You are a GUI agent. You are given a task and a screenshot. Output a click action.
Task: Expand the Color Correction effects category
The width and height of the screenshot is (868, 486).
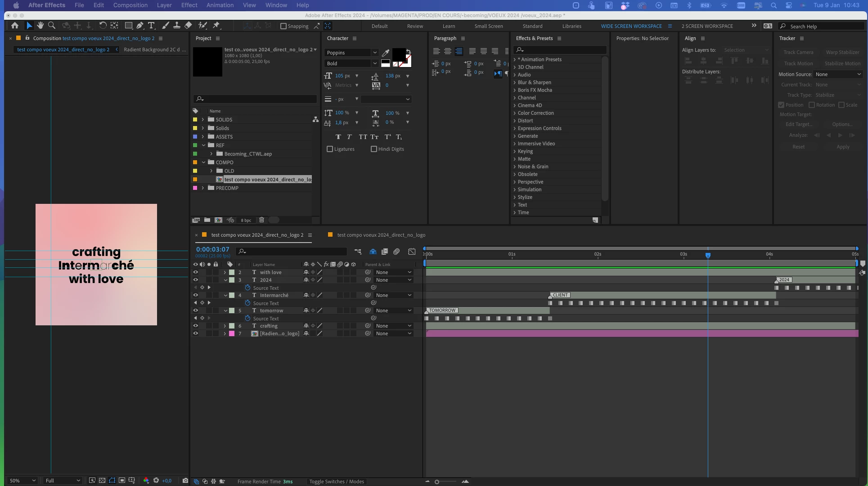515,113
